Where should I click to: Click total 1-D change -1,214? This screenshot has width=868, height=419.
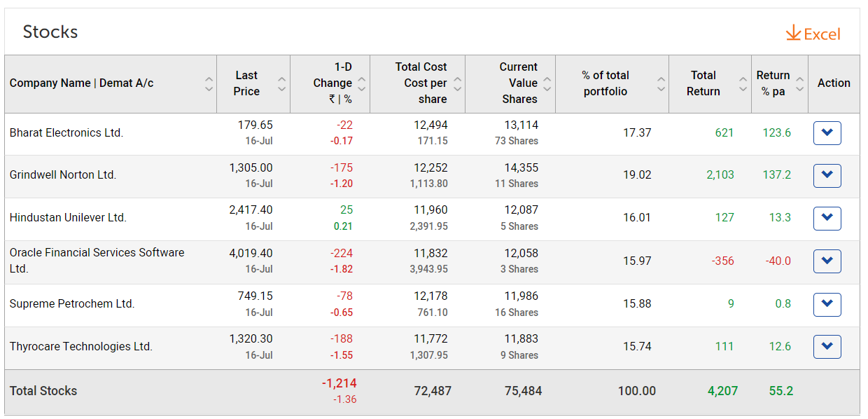point(339,383)
